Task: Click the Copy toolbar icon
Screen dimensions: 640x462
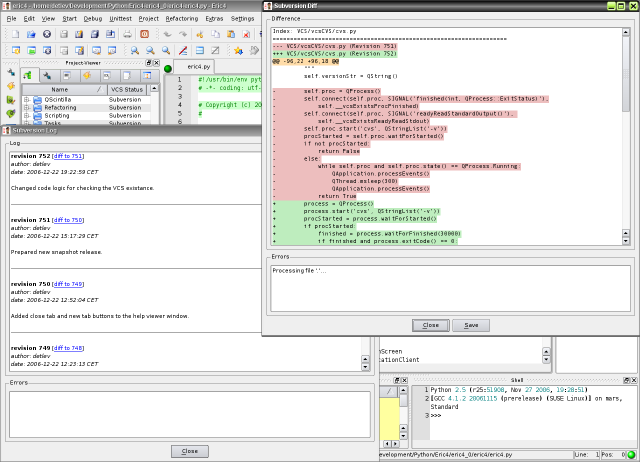Action: [x=215, y=34]
